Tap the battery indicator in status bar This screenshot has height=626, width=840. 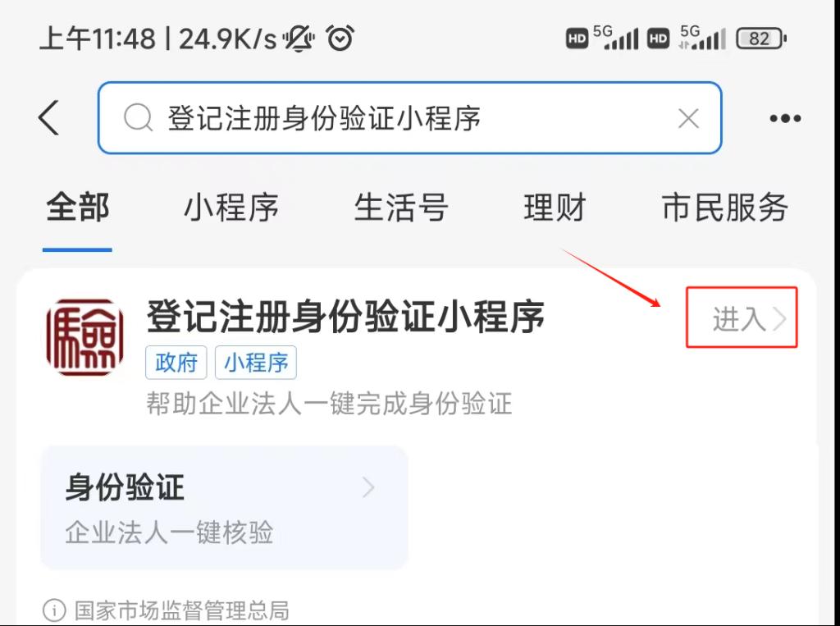761,39
